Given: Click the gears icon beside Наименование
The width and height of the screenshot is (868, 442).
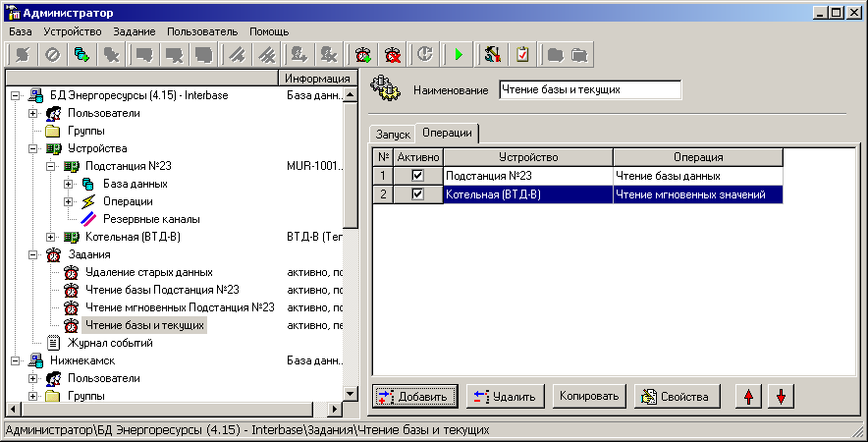Looking at the screenshot, I should click(x=386, y=89).
